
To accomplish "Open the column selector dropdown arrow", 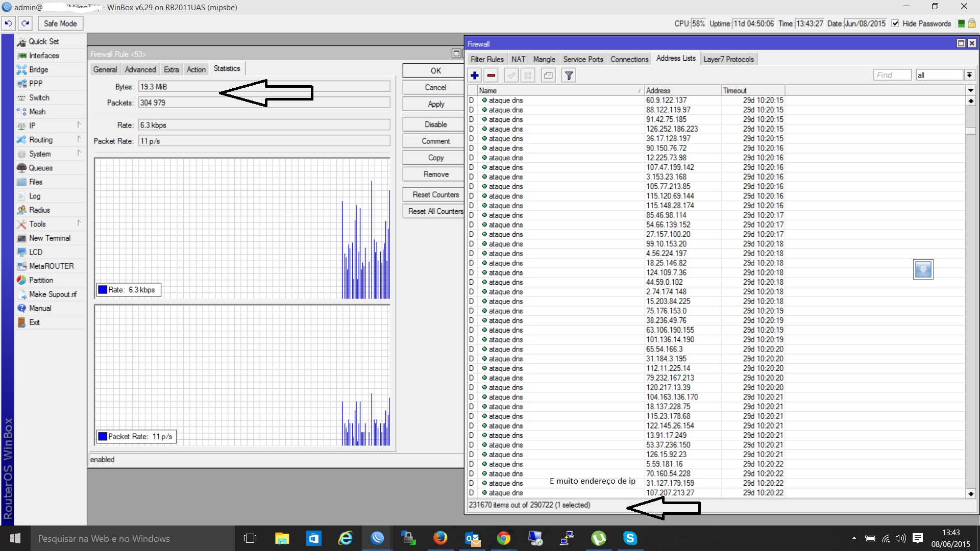I will click(x=970, y=90).
